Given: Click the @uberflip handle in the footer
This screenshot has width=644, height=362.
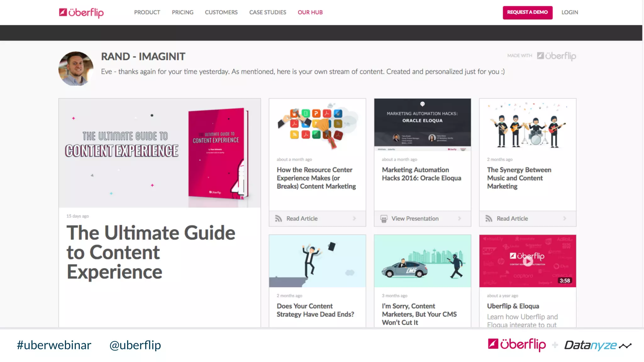Looking at the screenshot, I should click(x=135, y=345).
